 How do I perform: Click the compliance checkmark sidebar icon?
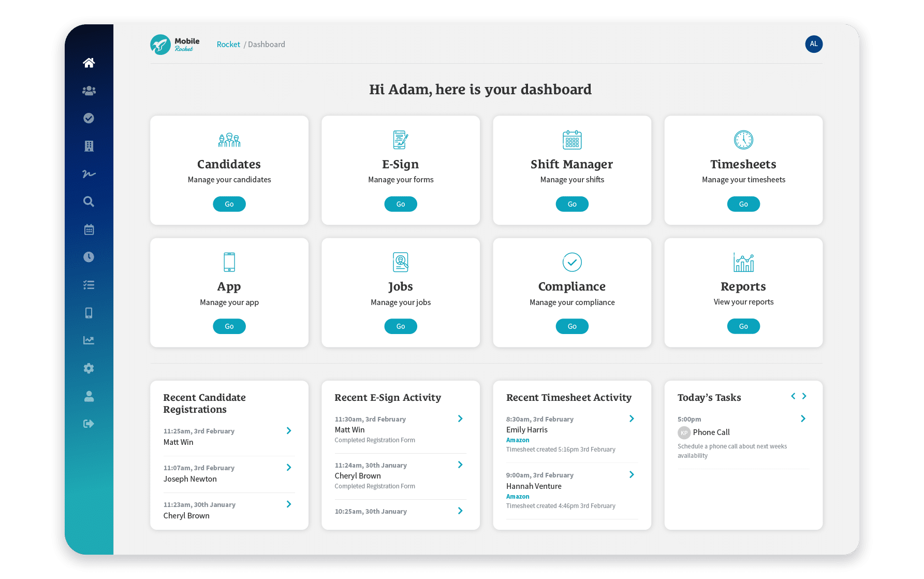click(x=89, y=118)
